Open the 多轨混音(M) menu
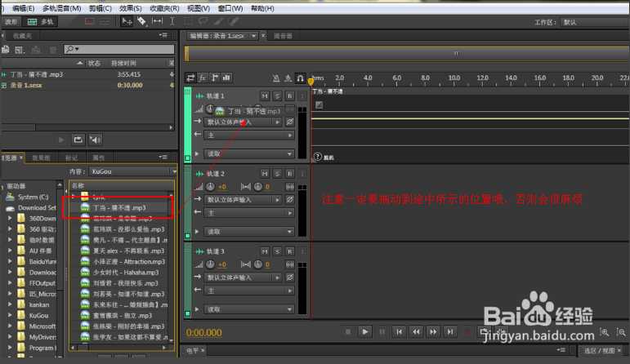The image size is (630, 364). tap(61, 8)
